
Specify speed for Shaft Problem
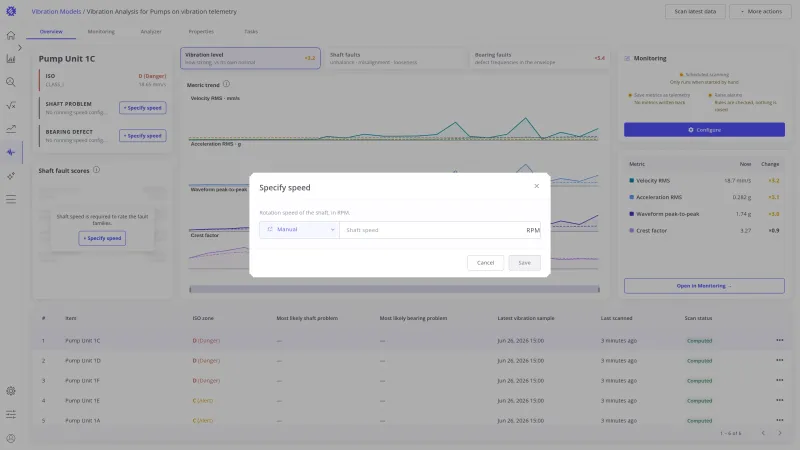(x=143, y=108)
